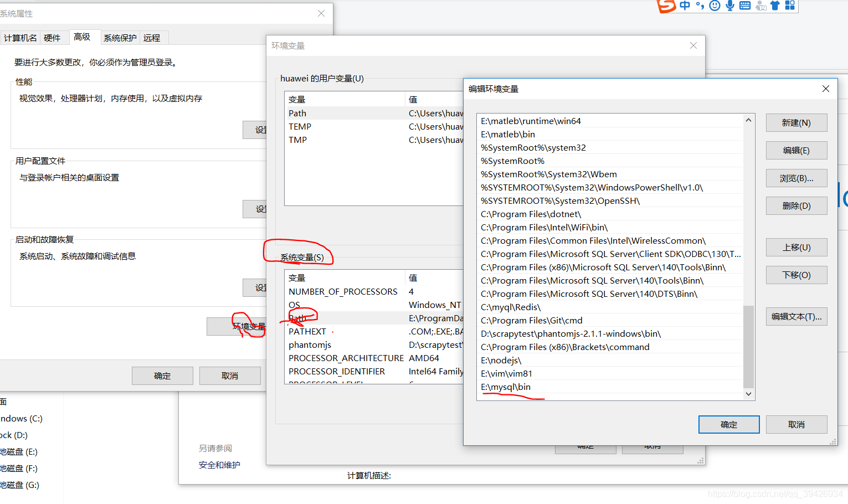Screen dimensions: 848x504
Task: Open the toolbox grid icon in IME bar
Action: pyautogui.click(x=790, y=6)
